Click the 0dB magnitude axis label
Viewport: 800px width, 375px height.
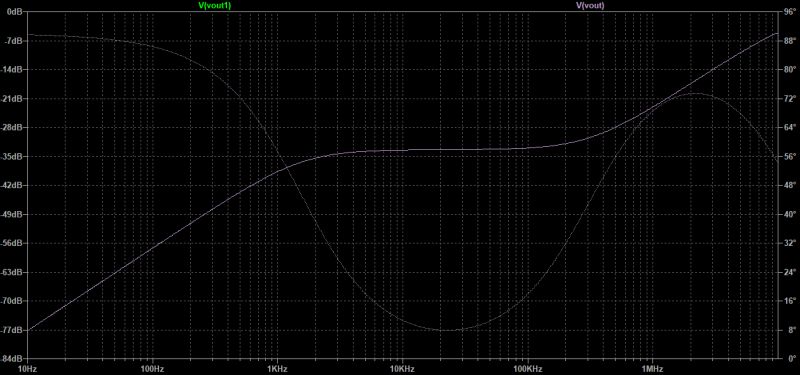coord(14,12)
